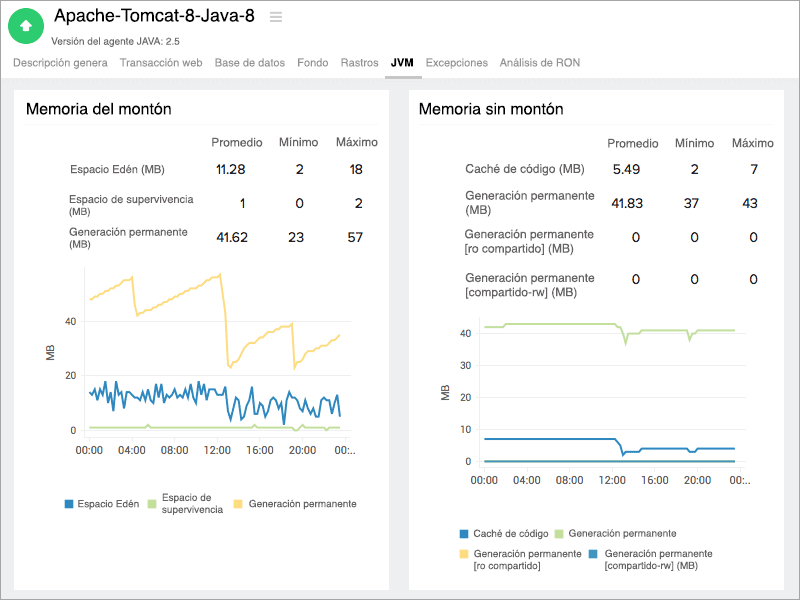Click the yellow ro compartido legend square
The height and width of the screenshot is (600, 800).
pos(462,553)
